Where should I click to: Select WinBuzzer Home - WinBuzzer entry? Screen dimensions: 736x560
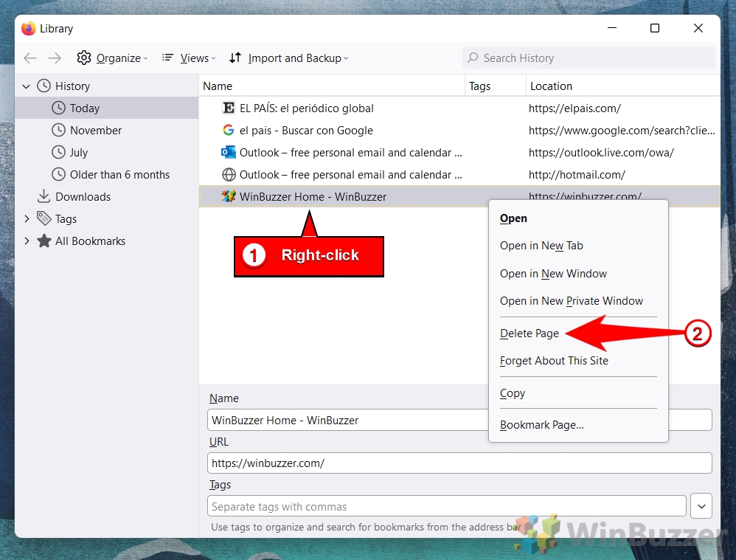click(x=459, y=197)
